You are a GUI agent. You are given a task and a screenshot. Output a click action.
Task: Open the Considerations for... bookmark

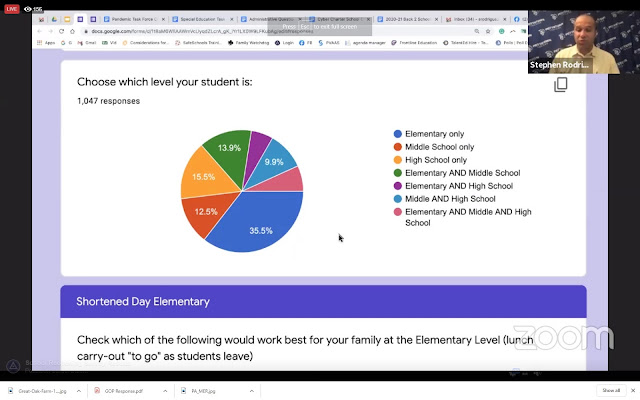(x=145, y=42)
